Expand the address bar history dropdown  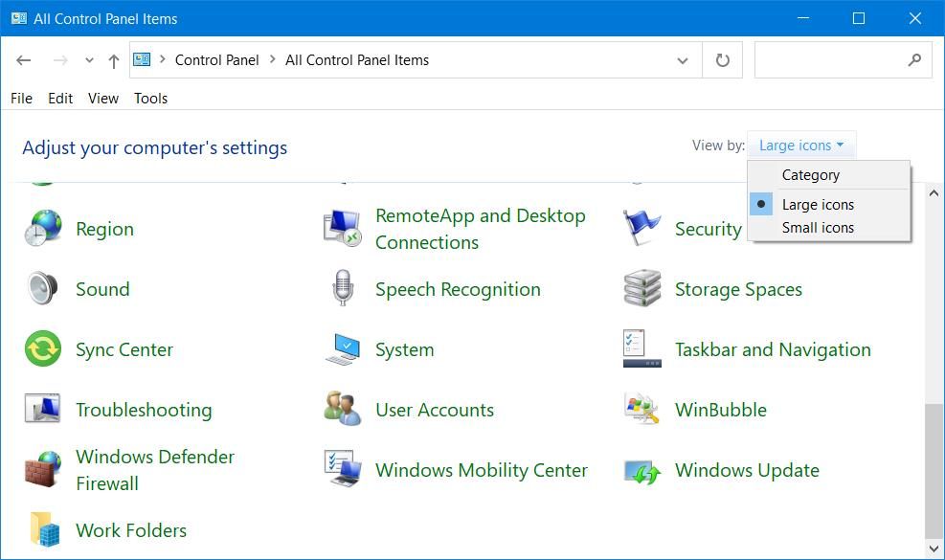(682, 60)
